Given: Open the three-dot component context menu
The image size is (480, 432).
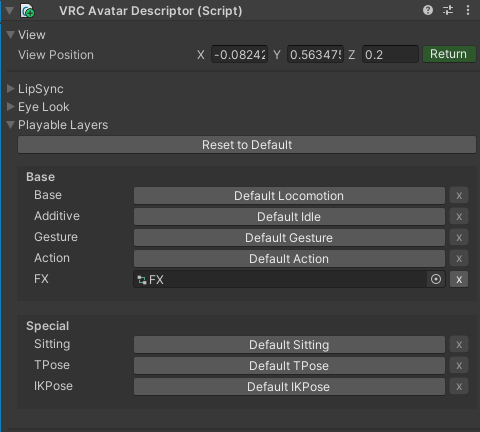Looking at the screenshot, I should pyautogui.click(x=468, y=10).
